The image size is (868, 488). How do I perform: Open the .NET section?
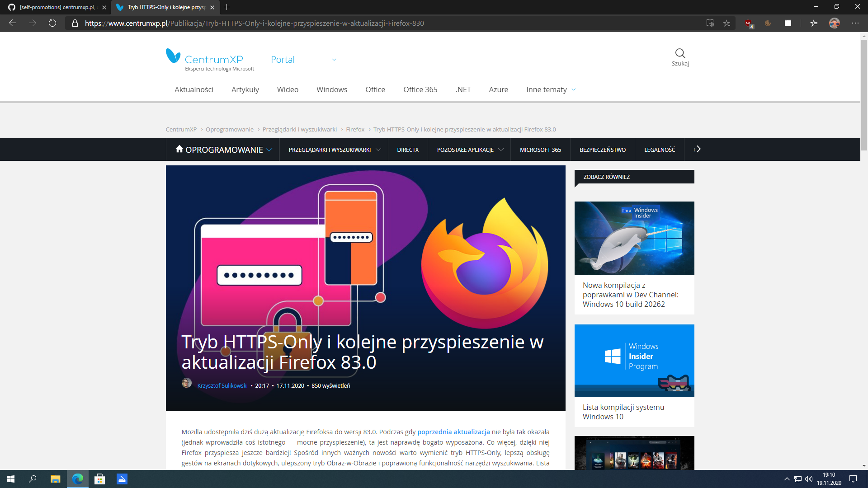coord(463,89)
